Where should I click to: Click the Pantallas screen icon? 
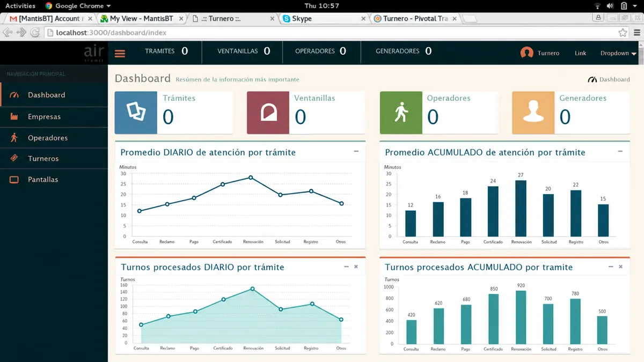tap(14, 180)
